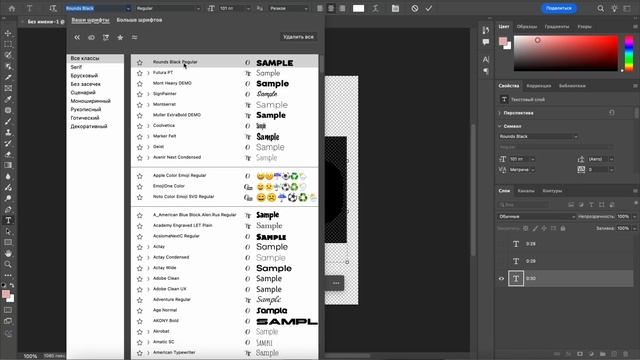Expand the Perspective section in Properties
This screenshot has height=360, width=640.
click(500, 113)
